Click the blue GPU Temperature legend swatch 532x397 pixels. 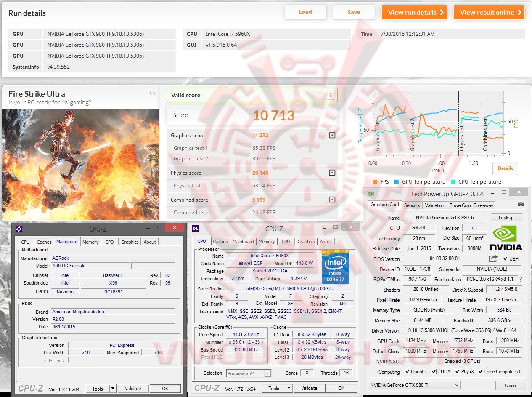point(397,182)
